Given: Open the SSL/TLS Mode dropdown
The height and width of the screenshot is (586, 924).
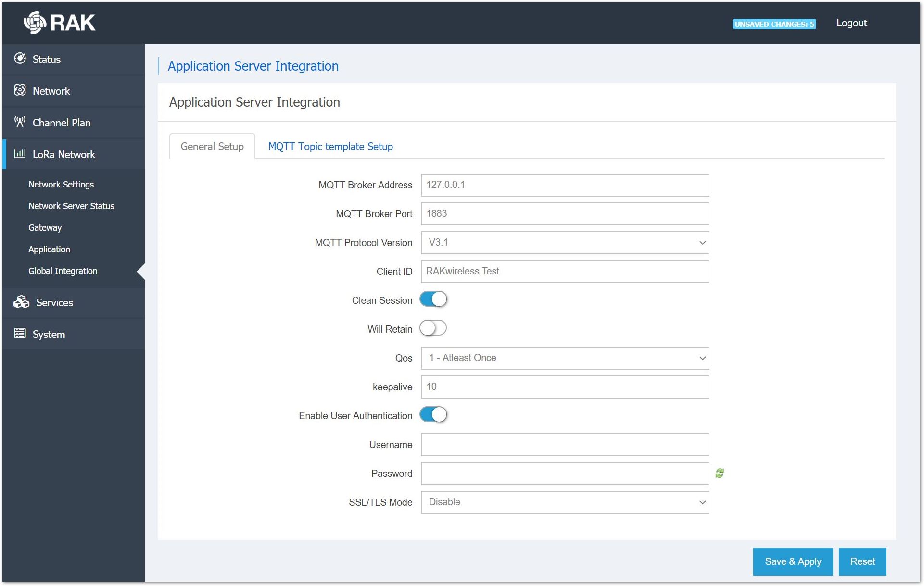Looking at the screenshot, I should (x=565, y=502).
